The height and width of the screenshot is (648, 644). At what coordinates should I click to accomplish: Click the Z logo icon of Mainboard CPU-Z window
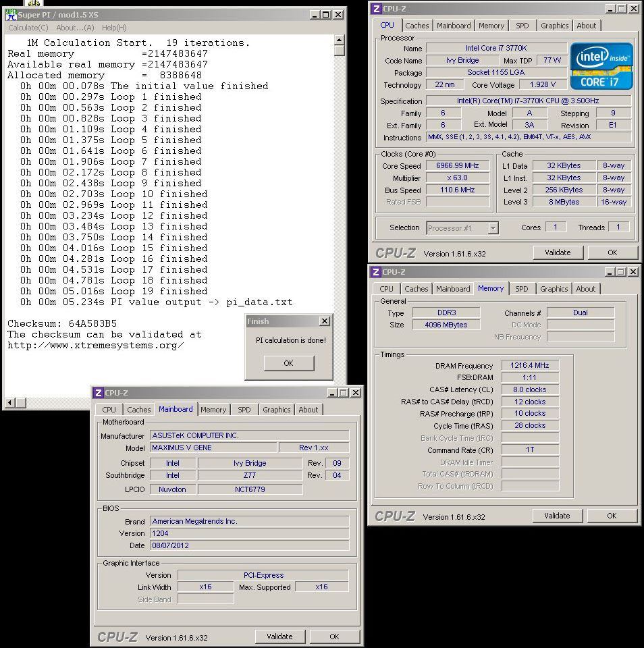[99, 393]
